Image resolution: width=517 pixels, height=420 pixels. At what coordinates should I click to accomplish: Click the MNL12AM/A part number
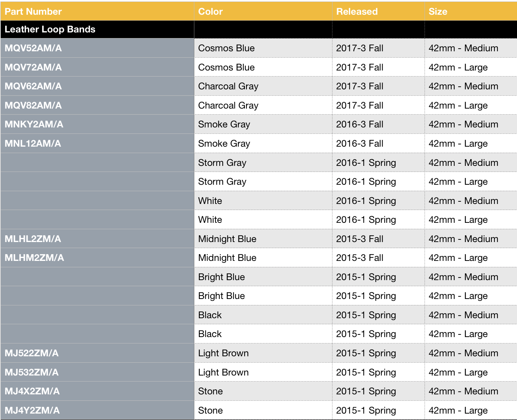[33, 144]
